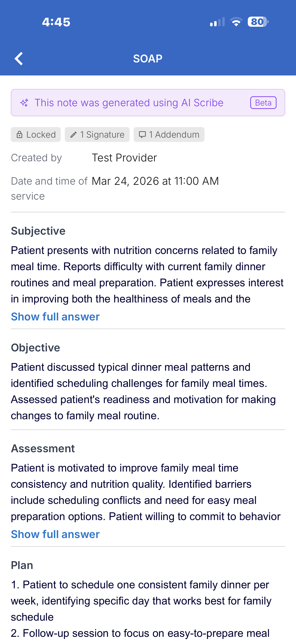Open the 1 Signature badge
Screen dimensions: 296x644
[97, 135]
